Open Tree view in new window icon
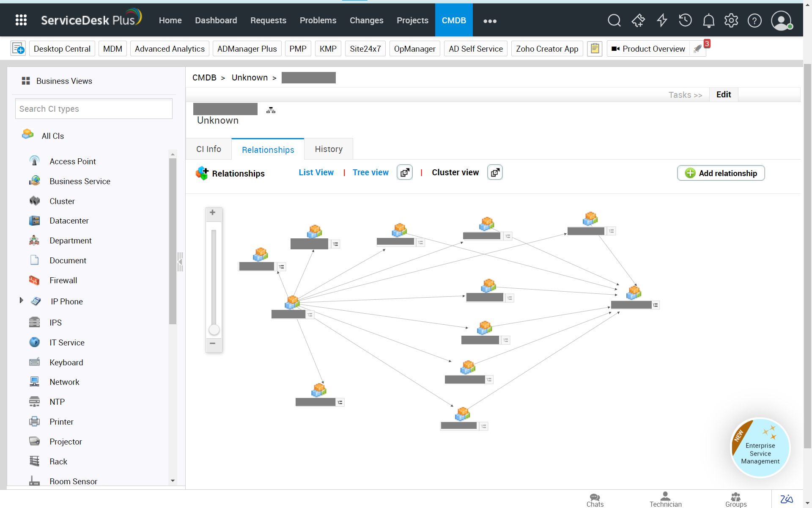The width and height of the screenshot is (812, 508). [405, 173]
